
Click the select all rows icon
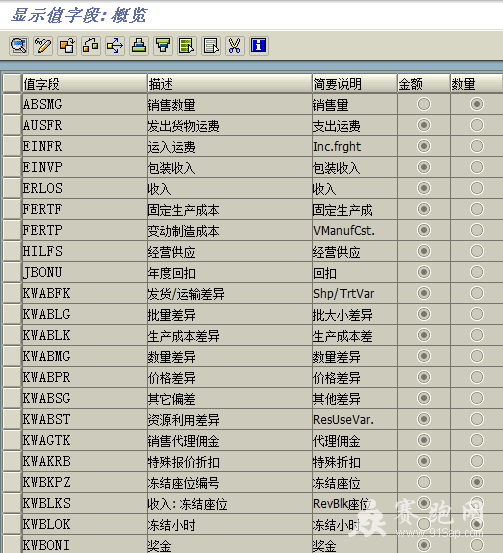tap(187, 45)
